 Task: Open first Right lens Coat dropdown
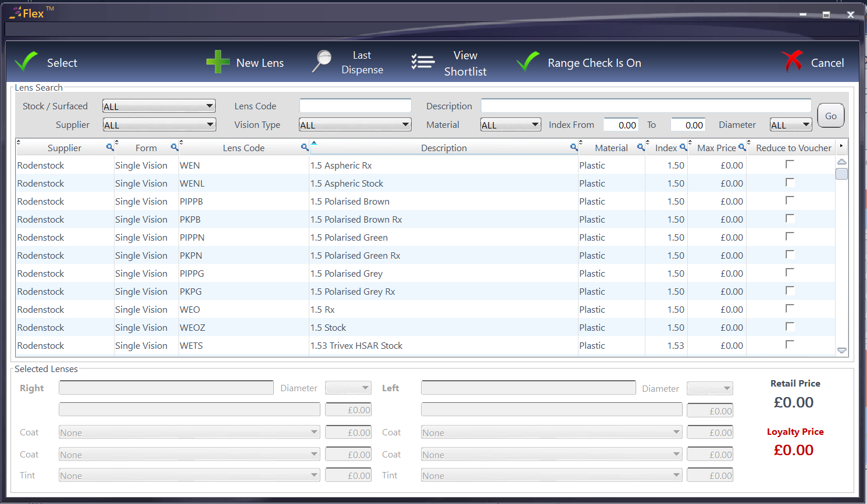pyautogui.click(x=189, y=432)
